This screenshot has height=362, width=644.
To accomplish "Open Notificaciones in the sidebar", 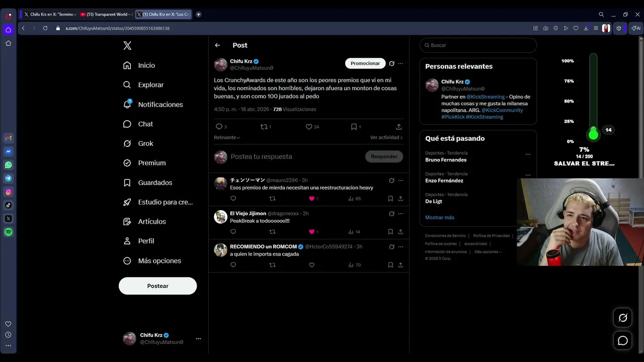I will click(x=153, y=105).
